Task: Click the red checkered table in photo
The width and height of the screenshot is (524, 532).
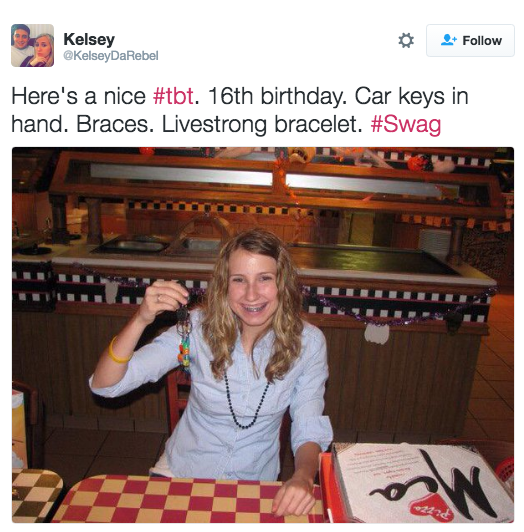Action: click(x=188, y=499)
